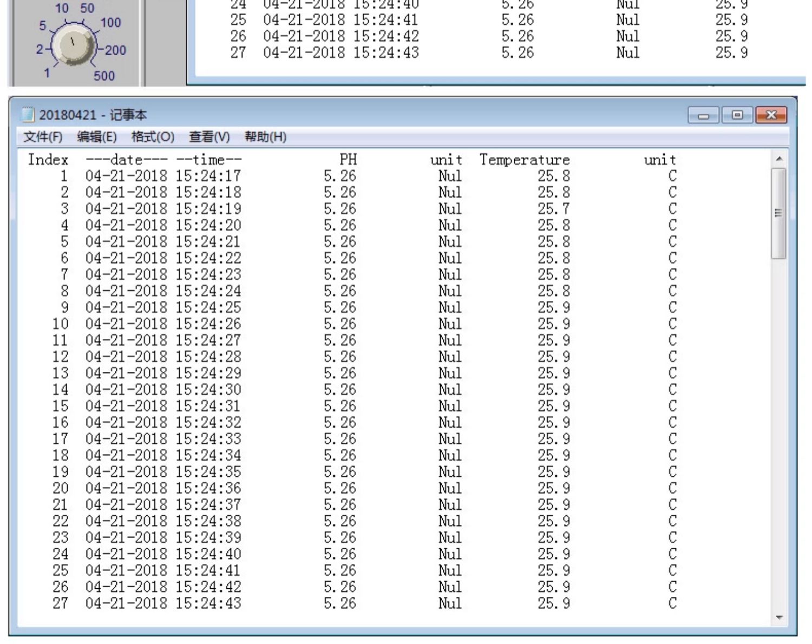812x644 pixels.
Task: Open the 帮助(H) menu in Notepad
Action: click(x=265, y=137)
